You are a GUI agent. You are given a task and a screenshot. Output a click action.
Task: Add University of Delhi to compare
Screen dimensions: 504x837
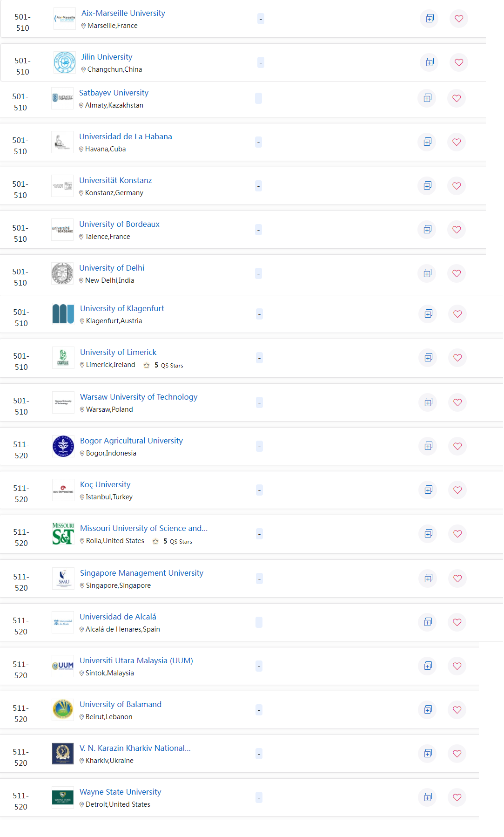pyautogui.click(x=427, y=273)
